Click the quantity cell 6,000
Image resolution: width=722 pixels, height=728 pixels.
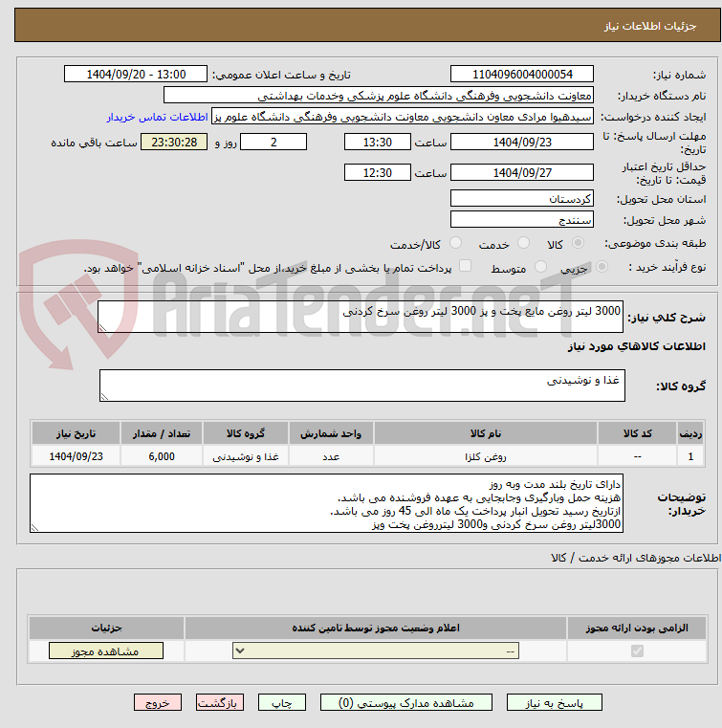[x=162, y=456]
